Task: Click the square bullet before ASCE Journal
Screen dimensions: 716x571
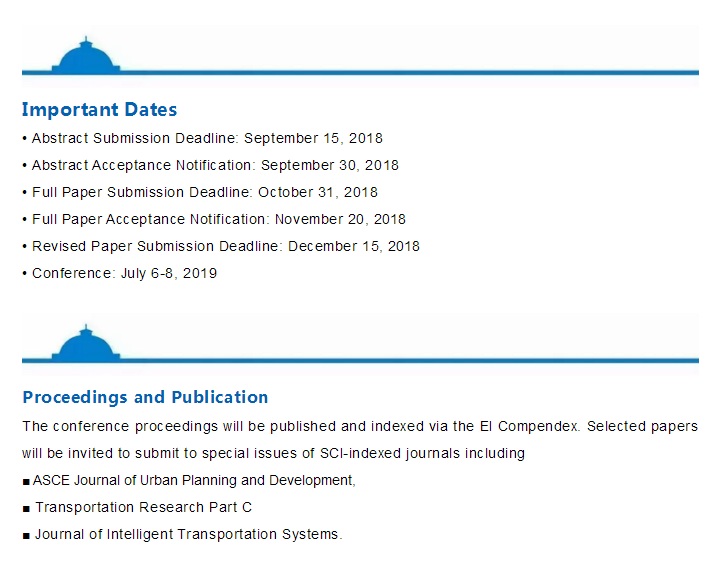Action: coord(26,481)
